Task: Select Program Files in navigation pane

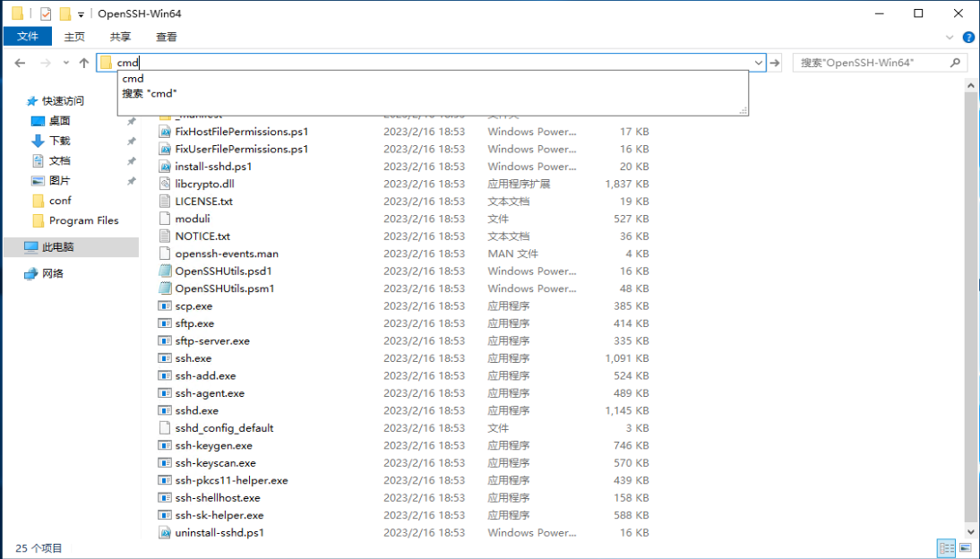Action: point(83,220)
